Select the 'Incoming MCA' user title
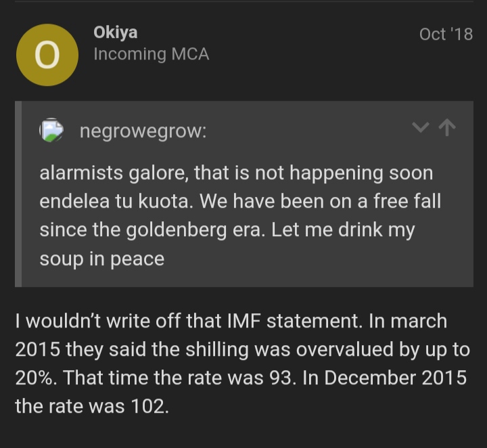 151,55
